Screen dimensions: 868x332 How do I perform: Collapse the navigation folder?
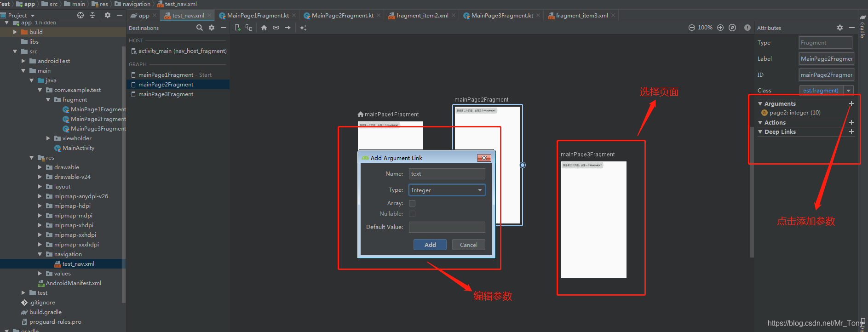[x=40, y=254]
